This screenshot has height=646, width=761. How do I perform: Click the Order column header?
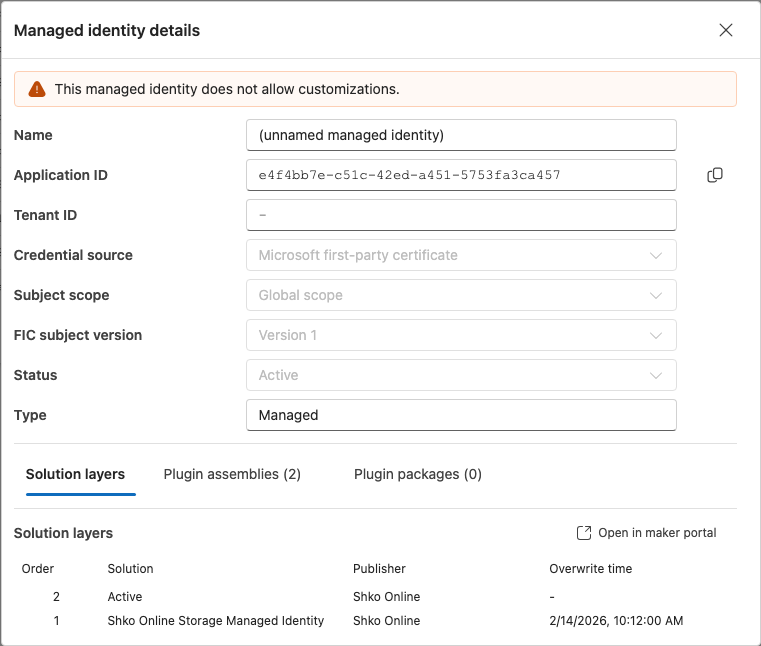click(x=38, y=569)
